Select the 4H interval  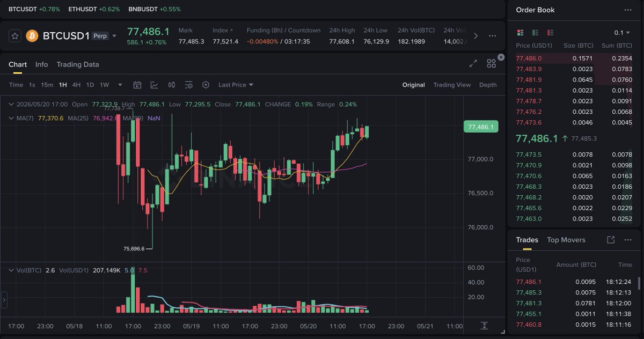77,85
